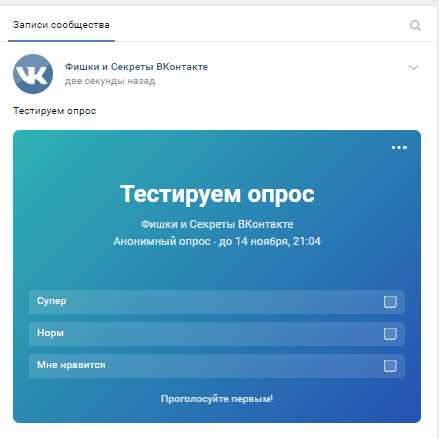Screen dimensions: 439x439
Task: Click the post text Тестируем опрос above the poll
Action: coord(55,111)
